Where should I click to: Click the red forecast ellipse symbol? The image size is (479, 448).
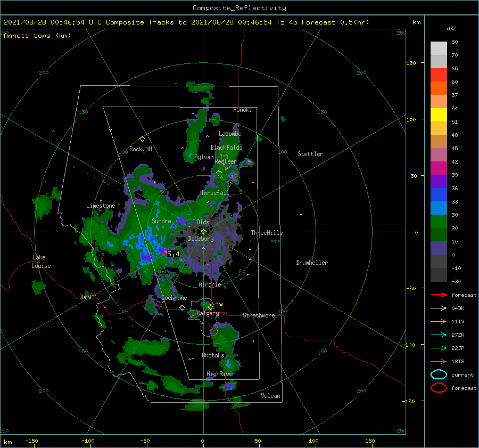pyautogui.click(x=439, y=388)
